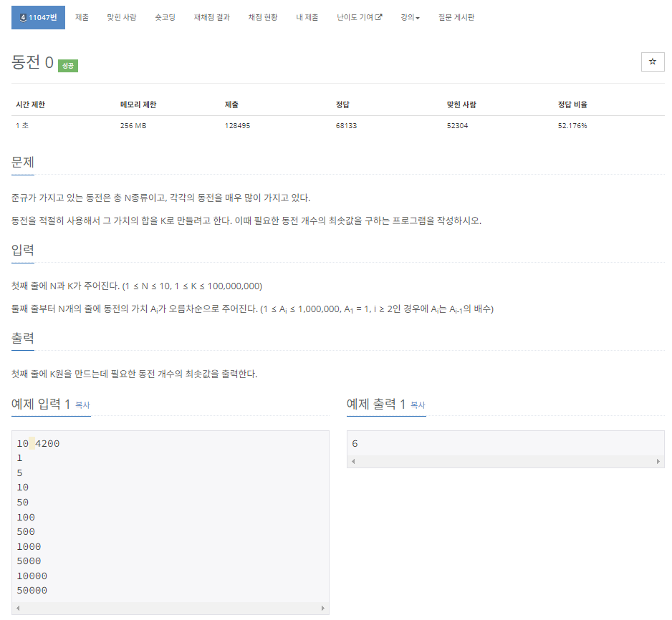The image size is (672, 620).
Task: Copy example output 1 via 복사
Action: coord(418,405)
